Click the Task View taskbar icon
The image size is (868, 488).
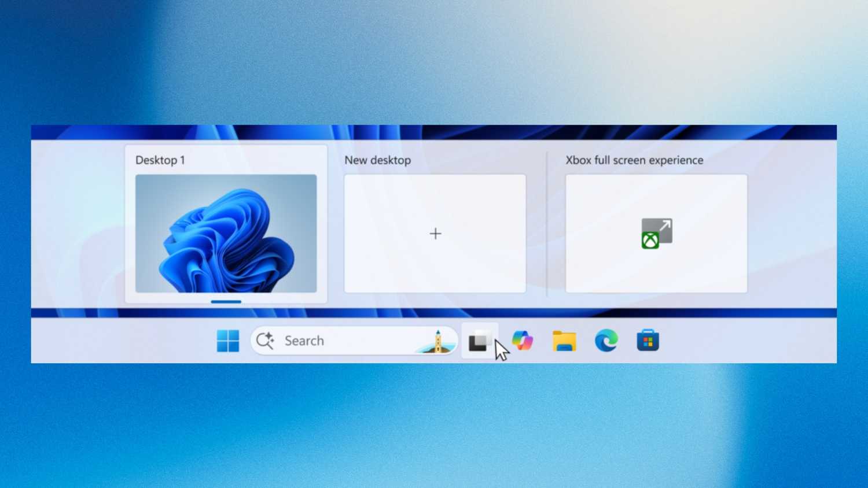[x=479, y=341]
